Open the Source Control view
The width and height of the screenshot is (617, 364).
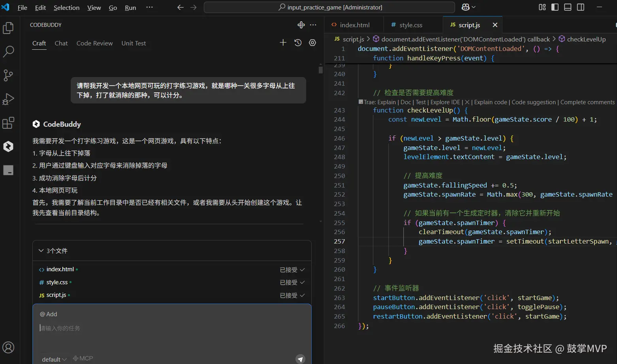click(x=8, y=75)
